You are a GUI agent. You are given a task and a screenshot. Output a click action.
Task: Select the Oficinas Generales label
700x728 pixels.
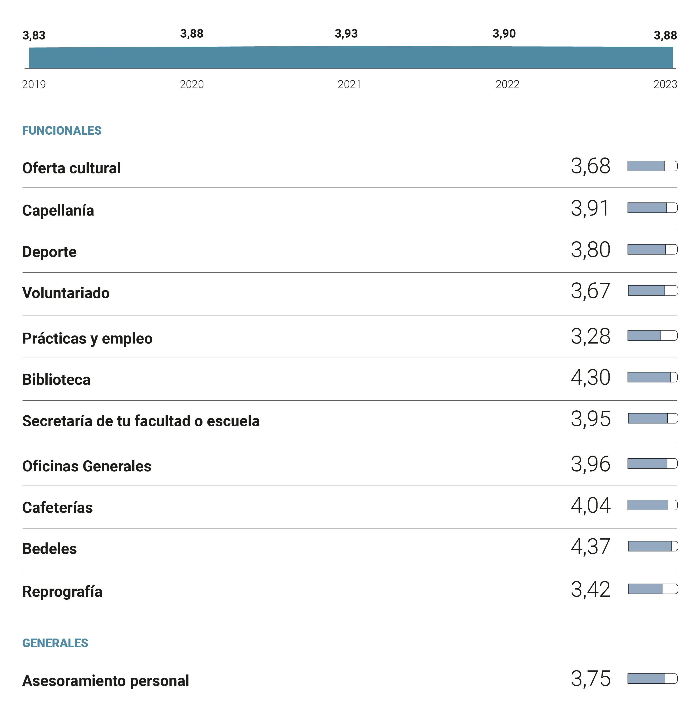click(87, 466)
